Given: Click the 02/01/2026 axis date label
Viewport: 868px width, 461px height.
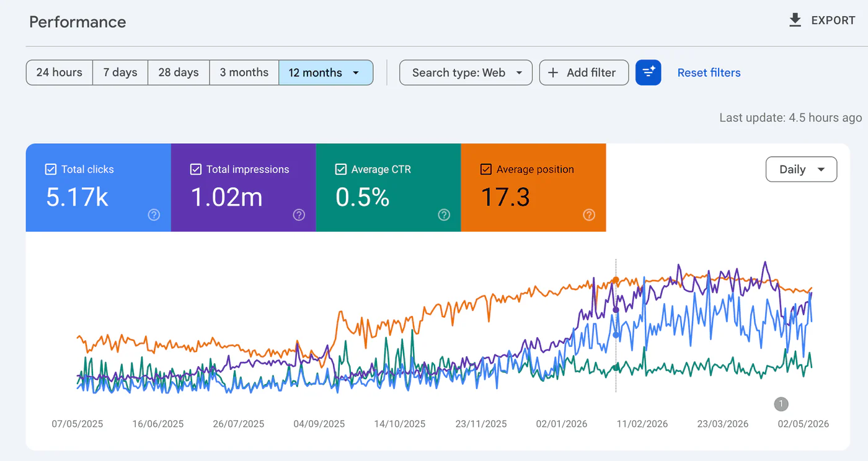Looking at the screenshot, I should click(x=562, y=424).
